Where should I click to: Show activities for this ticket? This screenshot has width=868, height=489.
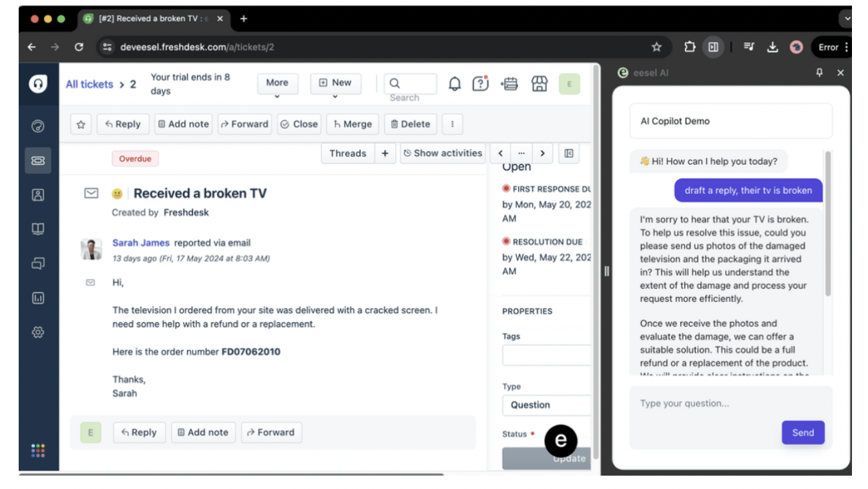443,153
